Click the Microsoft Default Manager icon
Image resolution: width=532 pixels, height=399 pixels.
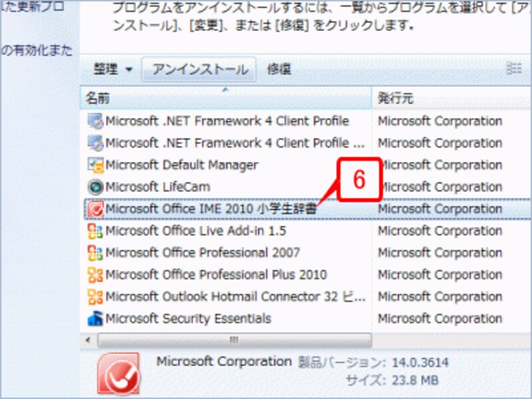[95, 165]
